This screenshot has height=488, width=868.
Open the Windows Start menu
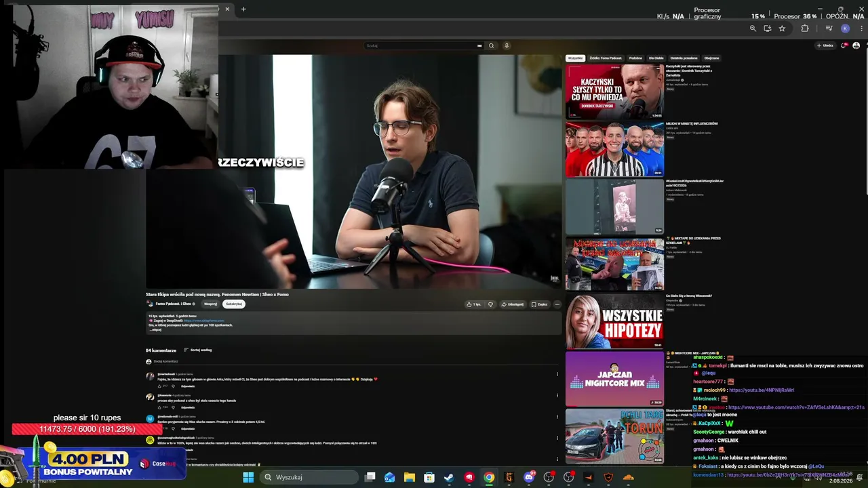[x=249, y=477]
